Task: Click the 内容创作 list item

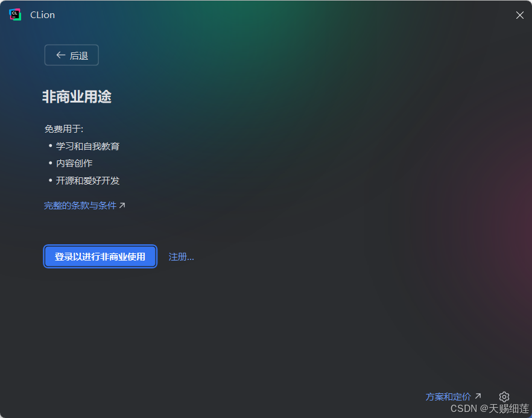Action: 74,163
